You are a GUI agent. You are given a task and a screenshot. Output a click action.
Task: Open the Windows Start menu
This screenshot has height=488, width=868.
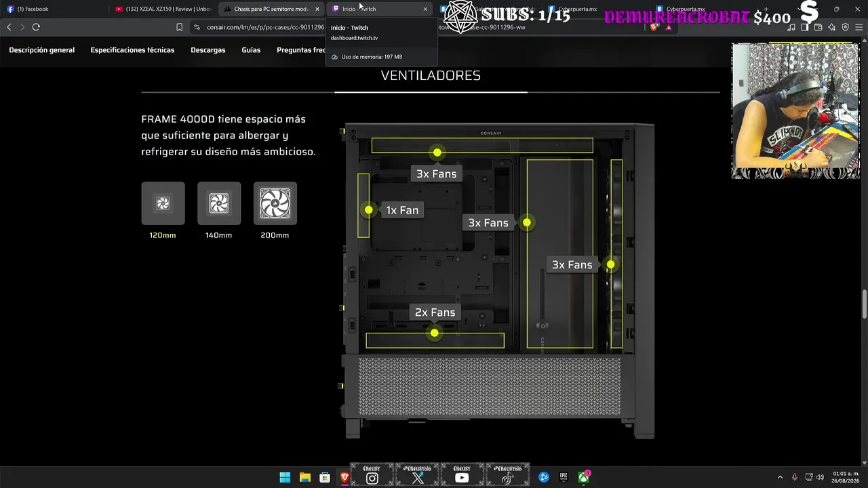point(285,477)
